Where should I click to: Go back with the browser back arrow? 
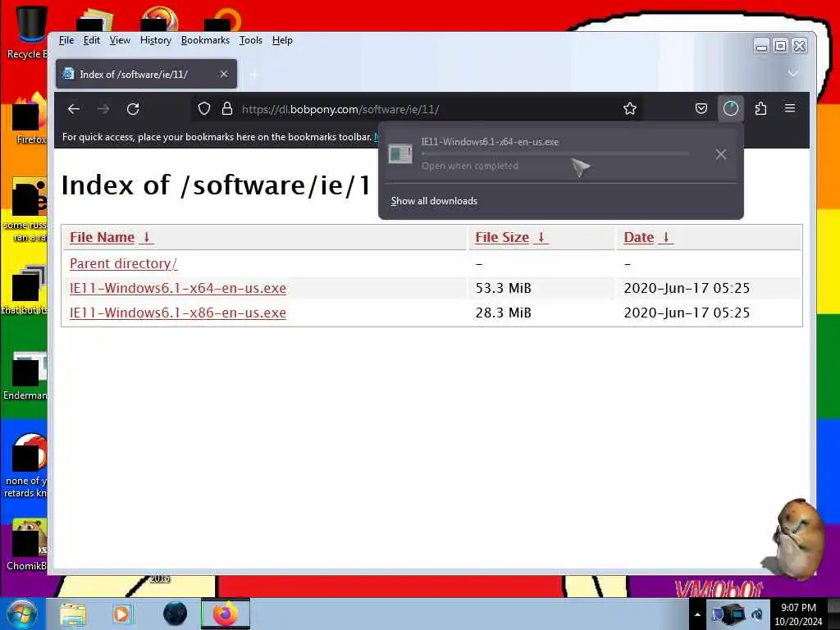(74, 109)
